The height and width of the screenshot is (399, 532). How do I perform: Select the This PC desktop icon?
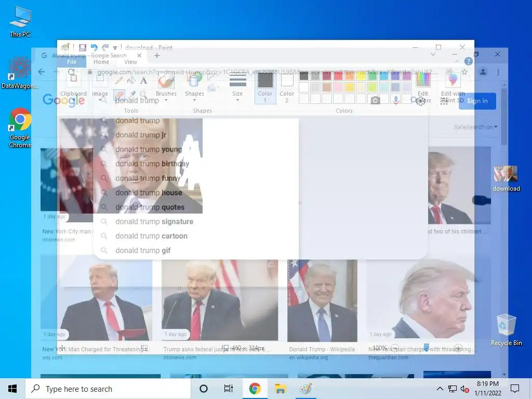pyautogui.click(x=20, y=22)
